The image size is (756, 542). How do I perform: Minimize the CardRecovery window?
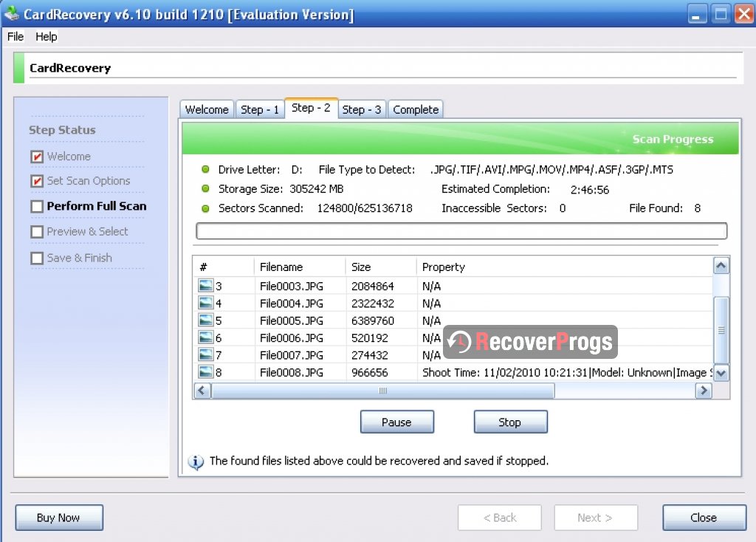point(697,14)
